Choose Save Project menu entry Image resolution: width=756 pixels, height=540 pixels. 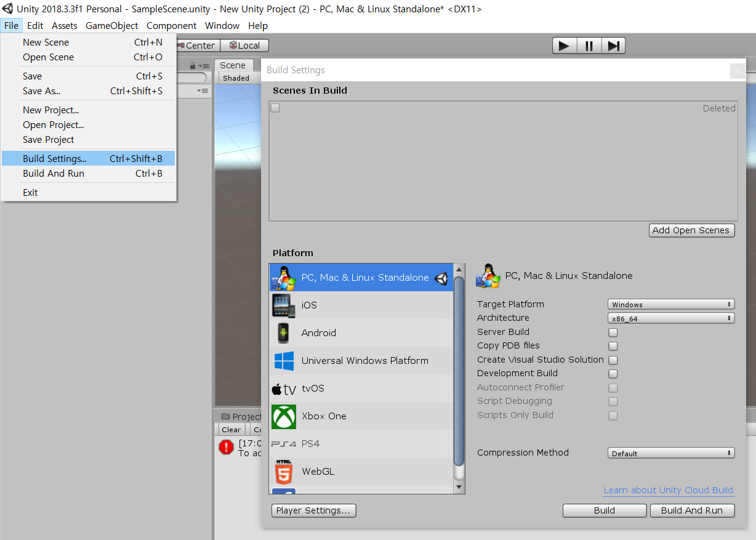pyautogui.click(x=89, y=140)
